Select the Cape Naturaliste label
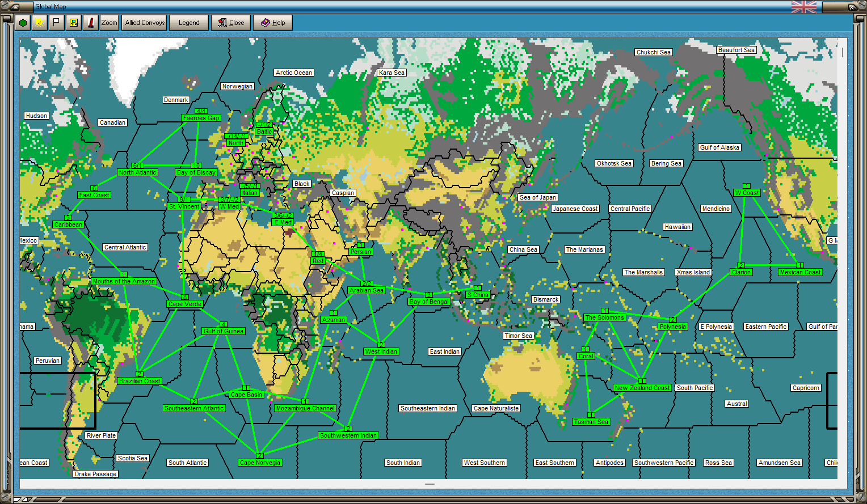The image size is (867, 504). [496, 408]
